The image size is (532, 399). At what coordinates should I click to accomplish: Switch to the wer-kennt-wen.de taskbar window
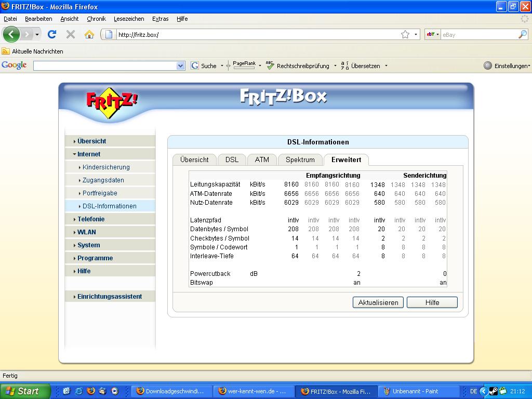pyautogui.click(x=254, y=391)
